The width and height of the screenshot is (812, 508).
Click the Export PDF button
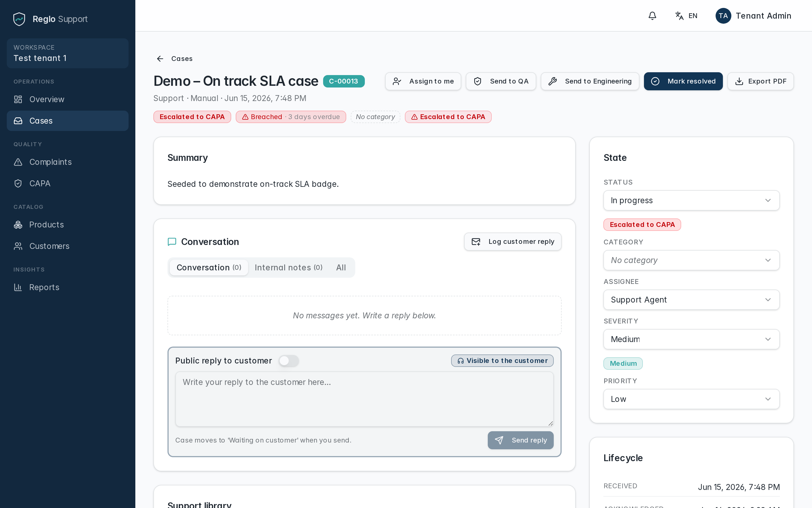(x=760, y=81)
